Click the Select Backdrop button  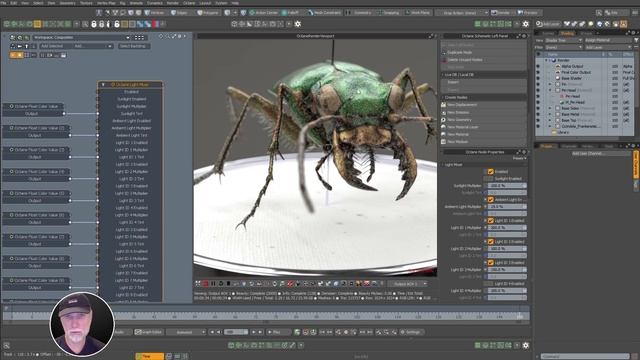[133, 46]
